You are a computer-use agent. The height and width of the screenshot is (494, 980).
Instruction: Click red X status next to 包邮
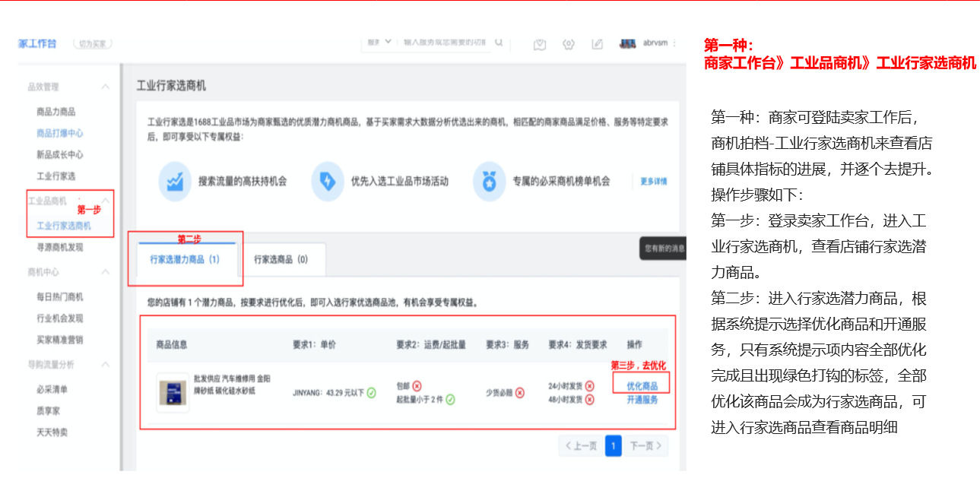pos(417,386)
